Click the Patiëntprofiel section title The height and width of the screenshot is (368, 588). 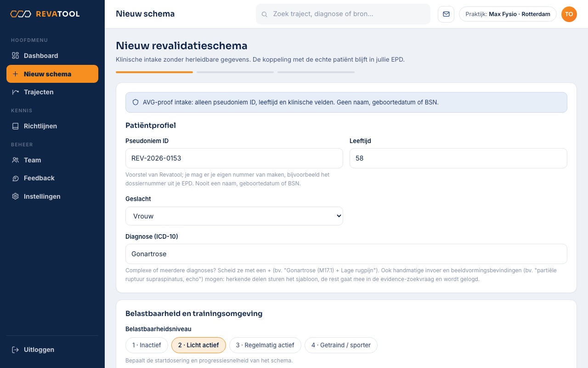[x=151, y=125]
